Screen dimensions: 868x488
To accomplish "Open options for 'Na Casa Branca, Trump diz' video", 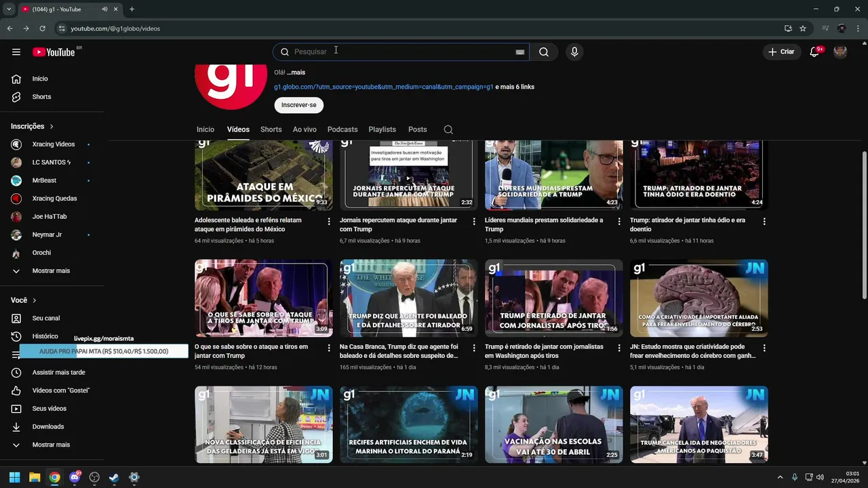I will click(x=474, y=348).
